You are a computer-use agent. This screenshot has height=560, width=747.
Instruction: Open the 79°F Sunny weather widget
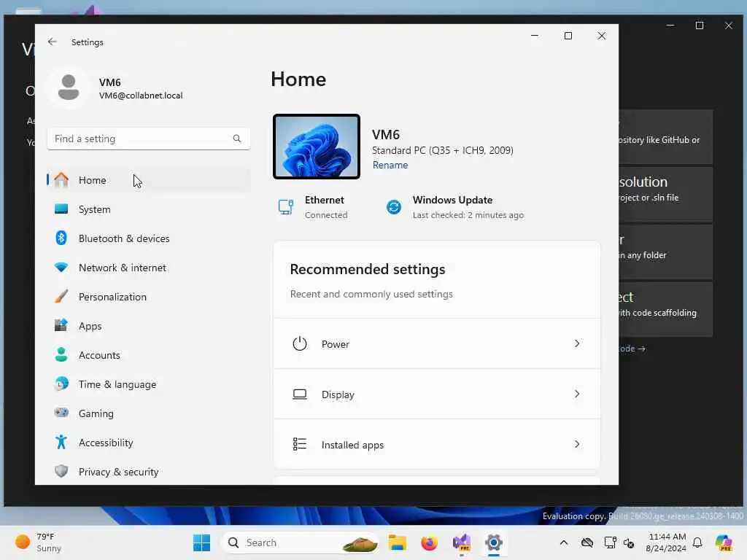pyautogui.click(x=38, y=542)
